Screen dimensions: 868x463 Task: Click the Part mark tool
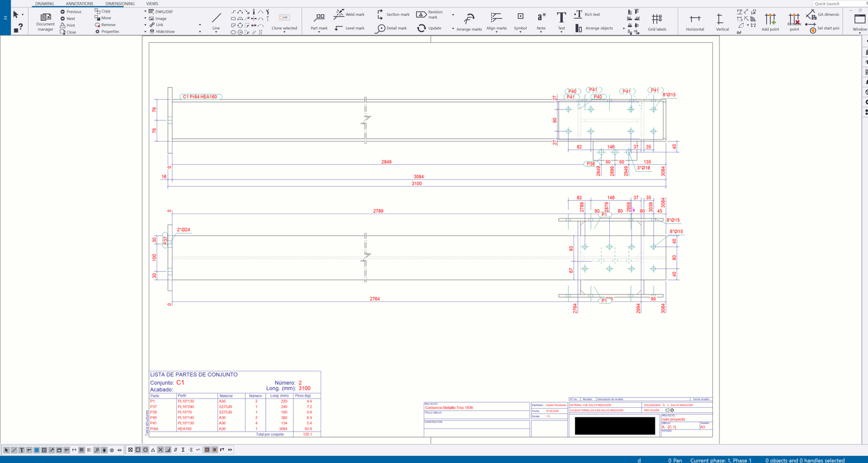point(319,21)
